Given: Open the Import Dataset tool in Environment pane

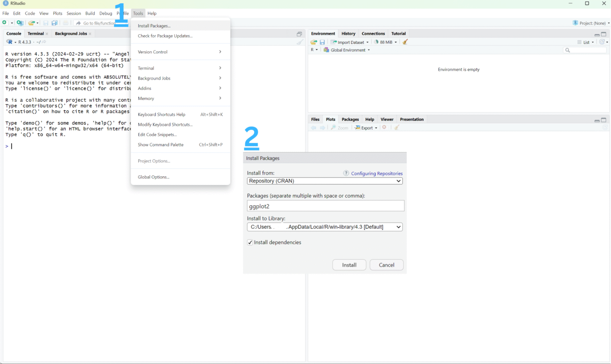Looking at the screenshot, I should pos(349,42).
